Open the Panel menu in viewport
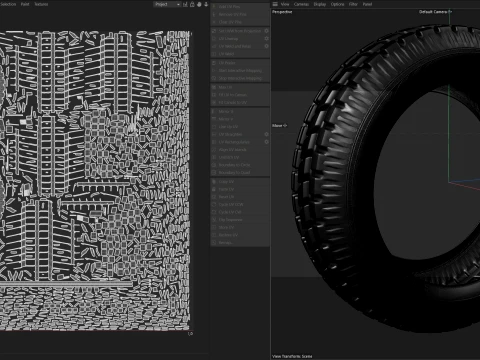 (x=367, y=4)
